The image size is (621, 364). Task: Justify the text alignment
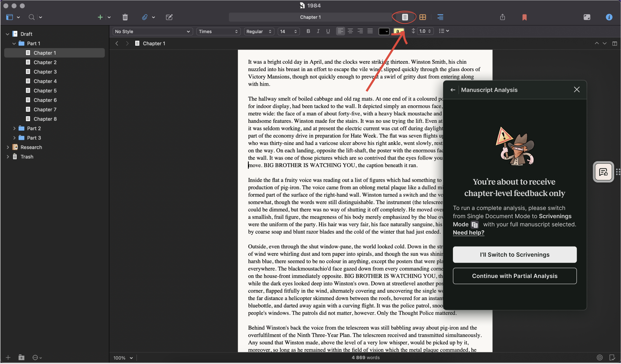click(370, 31)
